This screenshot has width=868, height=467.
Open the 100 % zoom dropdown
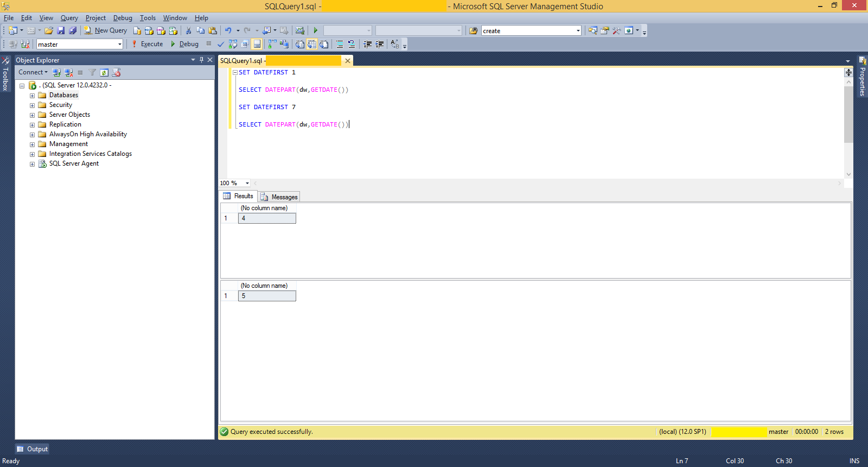click(247, 183)
